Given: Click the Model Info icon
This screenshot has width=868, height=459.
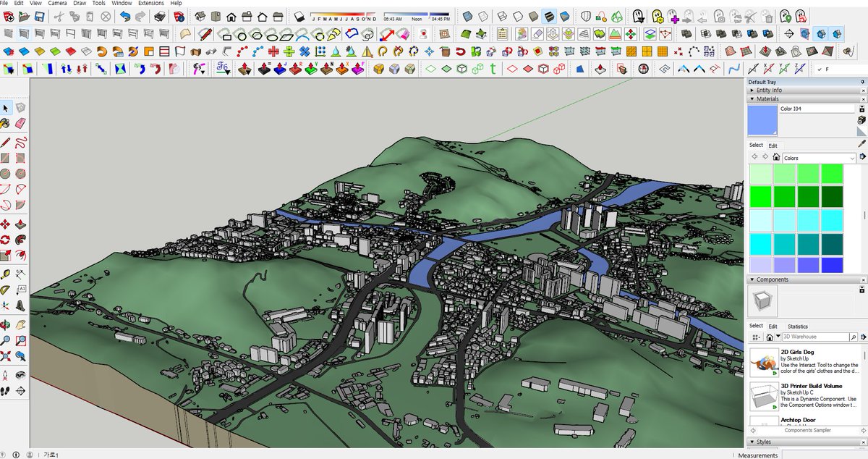Looking at the screenshot, I should (x=179, y=16).
